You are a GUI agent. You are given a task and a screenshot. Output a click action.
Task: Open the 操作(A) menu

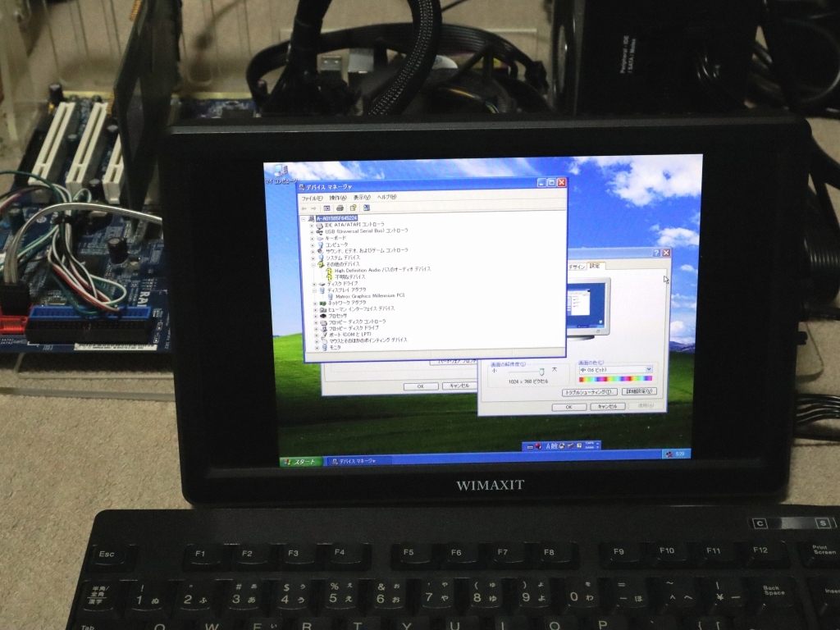tap(337, 198)
